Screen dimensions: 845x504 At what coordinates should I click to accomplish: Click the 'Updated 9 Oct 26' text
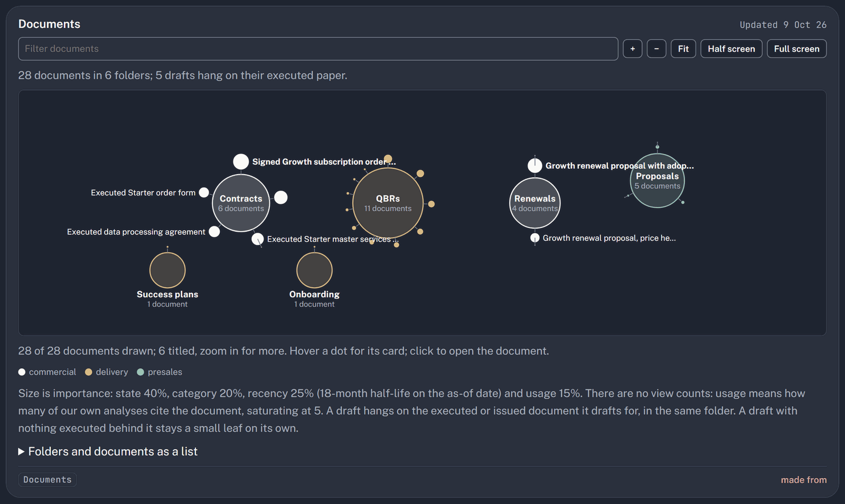783,25
